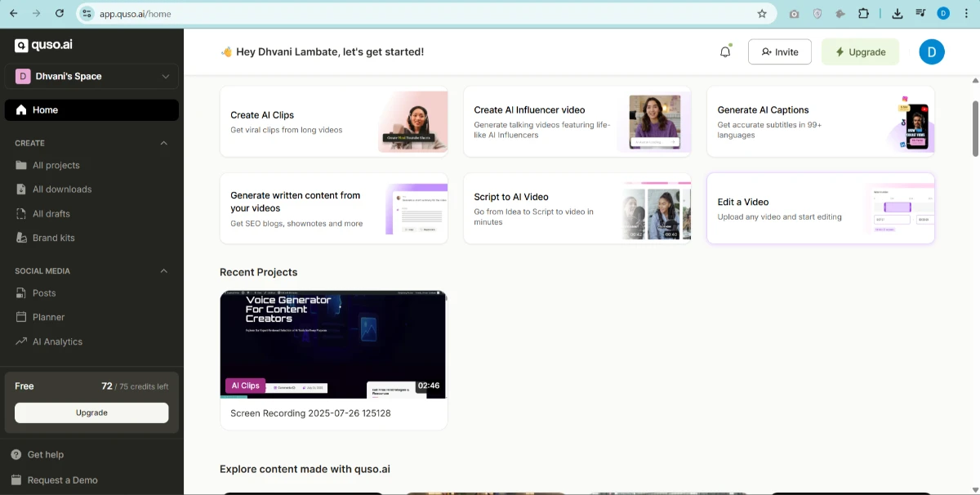Viewport: 980px width, 495px height.
Task: Click the Request a Demo icon
Action: (16, 479)
